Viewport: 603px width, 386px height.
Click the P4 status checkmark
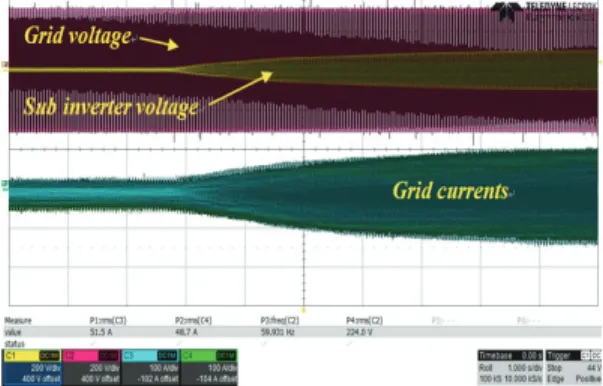pyautogui.click(x=349, y=343)
